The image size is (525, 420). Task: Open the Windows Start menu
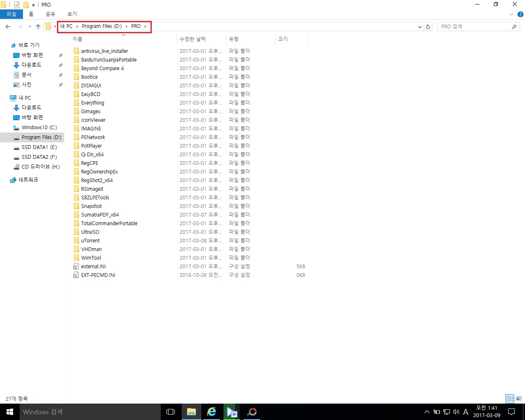tap(10, 412)
